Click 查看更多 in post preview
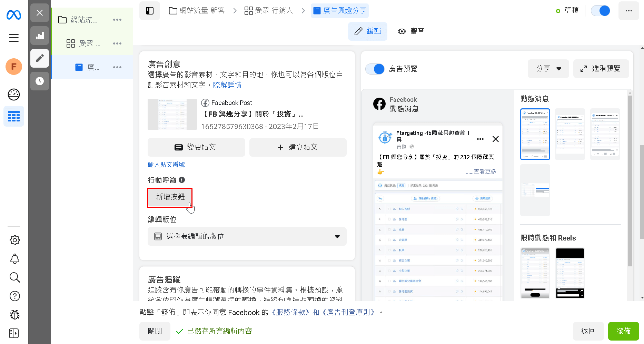 485,171
